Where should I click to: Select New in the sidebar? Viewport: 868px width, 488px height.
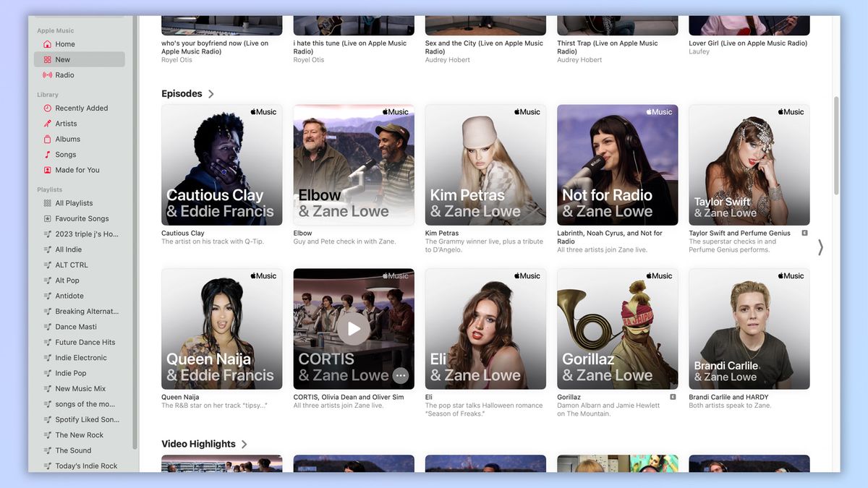click(80, 59)
